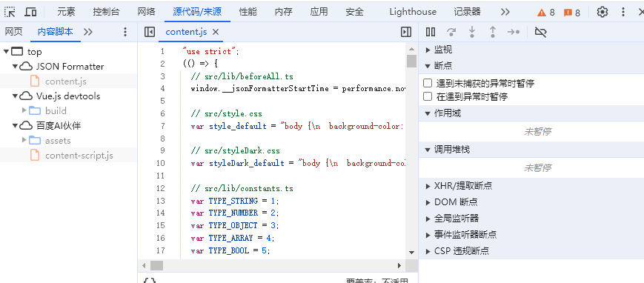Image resolution: width=644 pixels, height=283 pixels.
Task: Hide the debugger sidebar
Action: click(x=406, y=32)
